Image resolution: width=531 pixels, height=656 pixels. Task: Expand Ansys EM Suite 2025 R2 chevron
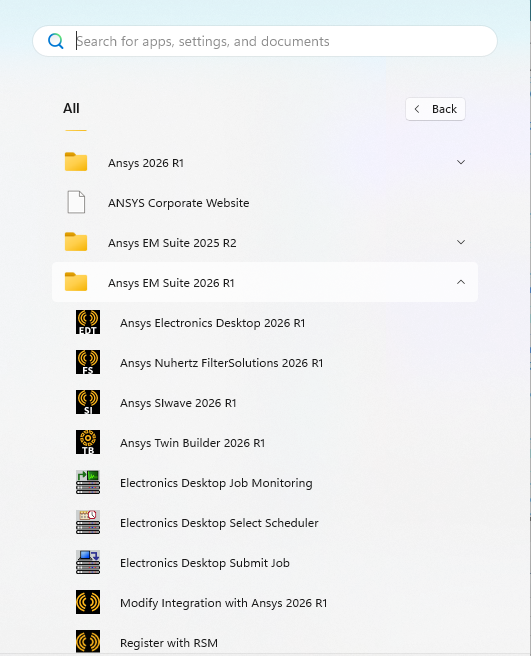point(461,242)
